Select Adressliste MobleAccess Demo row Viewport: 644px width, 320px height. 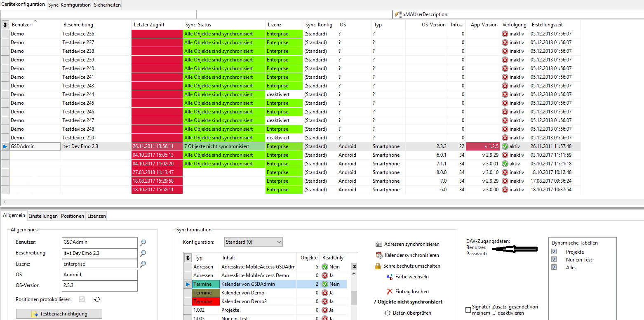pyautogui.click(x=265, y=275)
